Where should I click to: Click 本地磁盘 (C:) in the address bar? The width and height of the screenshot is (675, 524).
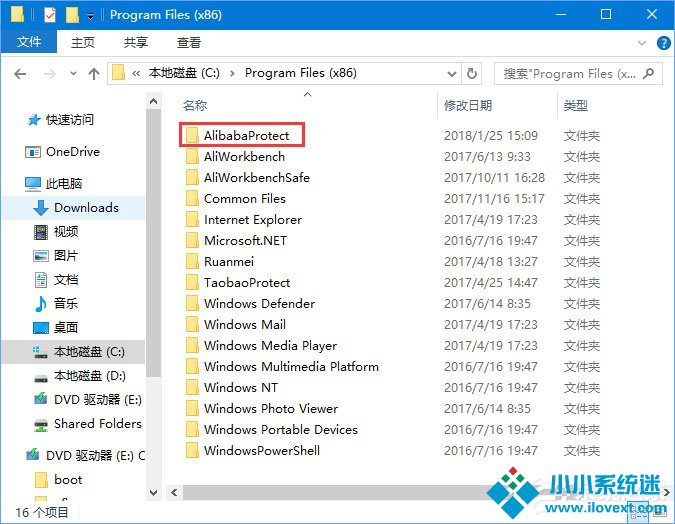click(x=184, y=73)
